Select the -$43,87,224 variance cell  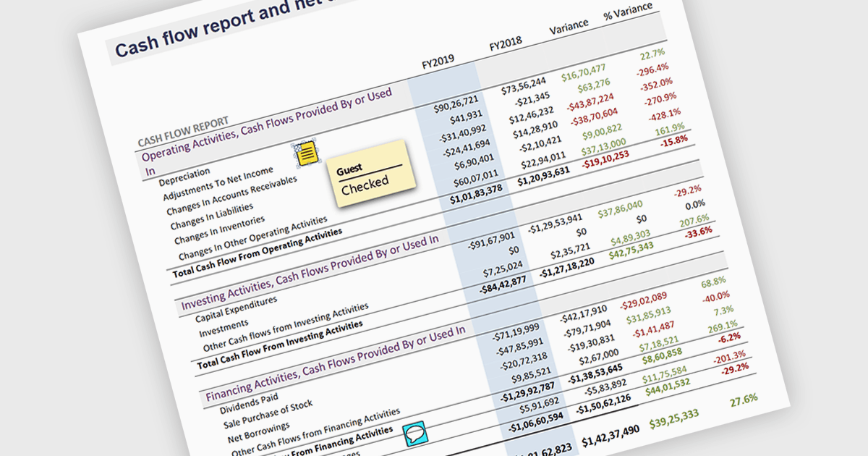(589, 101)
